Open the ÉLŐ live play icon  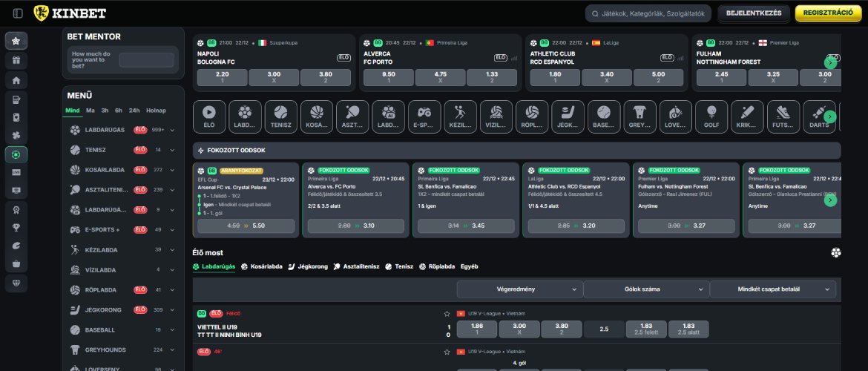209,116
